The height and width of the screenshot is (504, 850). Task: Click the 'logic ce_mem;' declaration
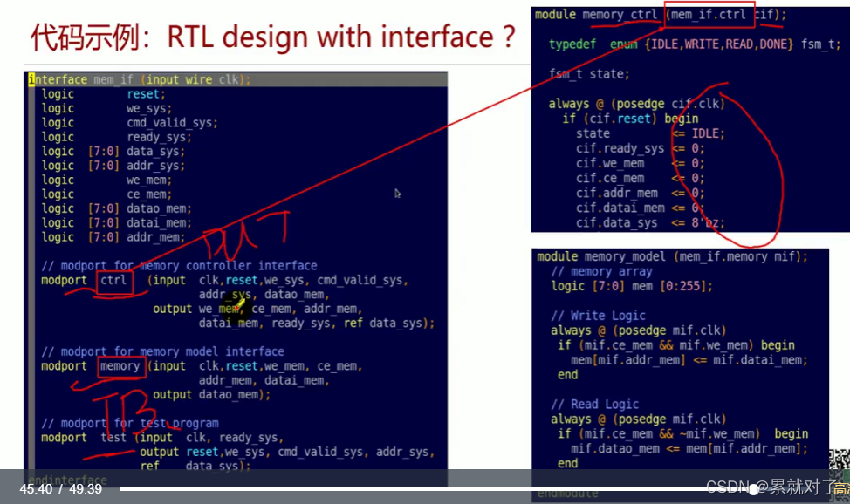pos(106,194)
